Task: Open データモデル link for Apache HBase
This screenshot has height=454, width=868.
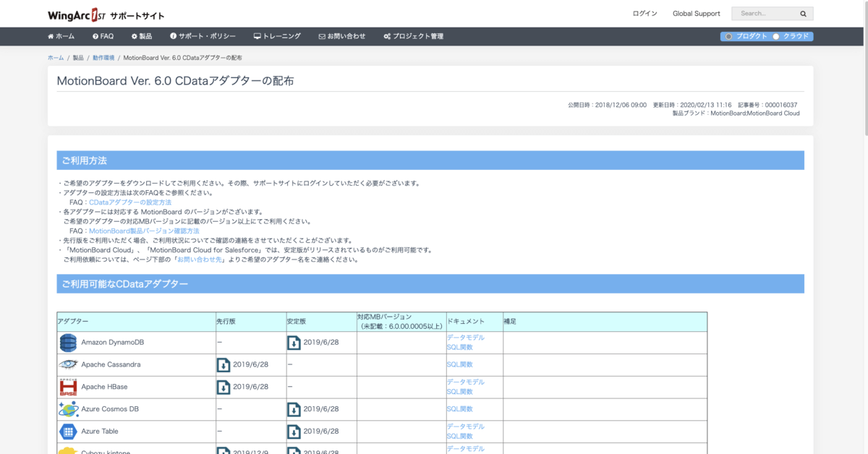Action: pos(465,382)
